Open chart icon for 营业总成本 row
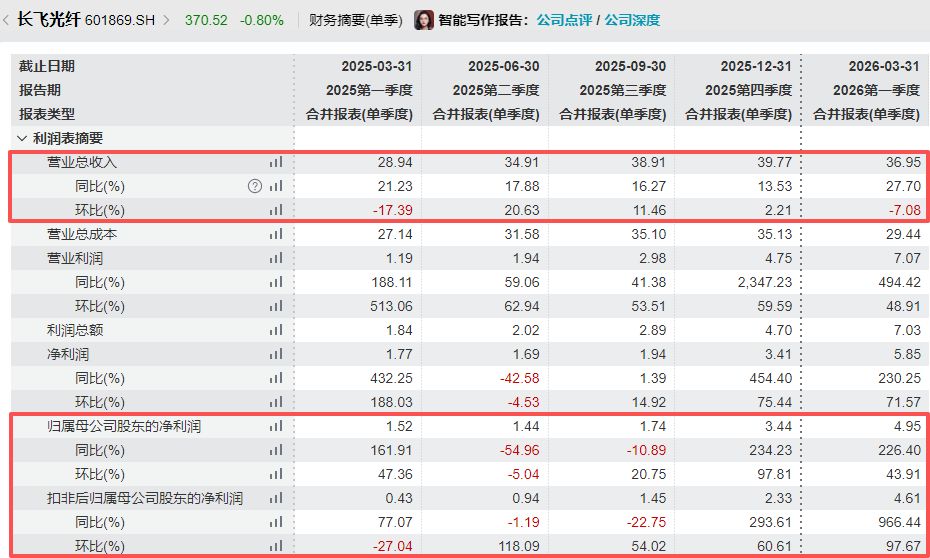This screenshot has height=558, width=930. coord(276,234)
